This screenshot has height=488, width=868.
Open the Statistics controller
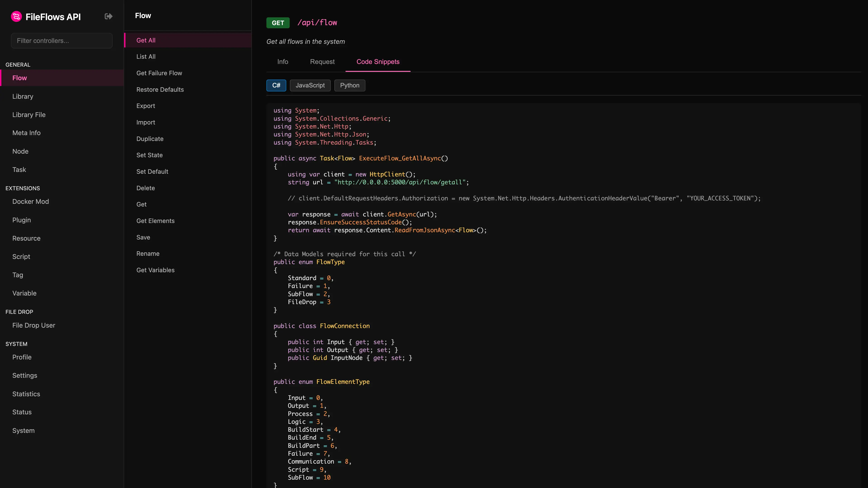62,394
